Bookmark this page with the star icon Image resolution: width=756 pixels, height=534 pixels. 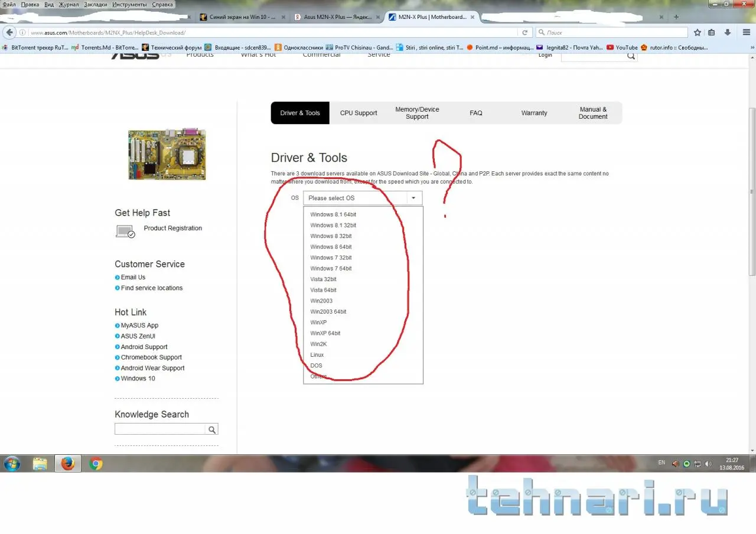tap(698, 32)
